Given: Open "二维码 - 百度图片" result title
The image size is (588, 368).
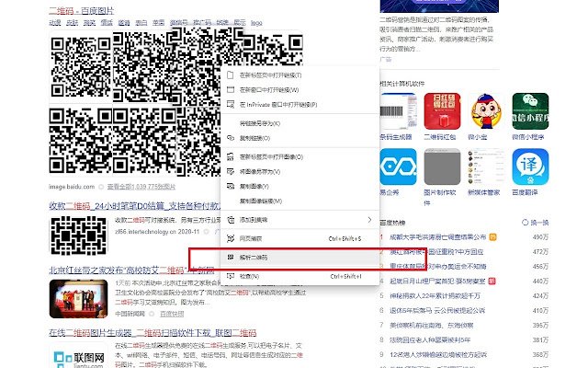Looking at the screenshot, I should pos(82,11).
